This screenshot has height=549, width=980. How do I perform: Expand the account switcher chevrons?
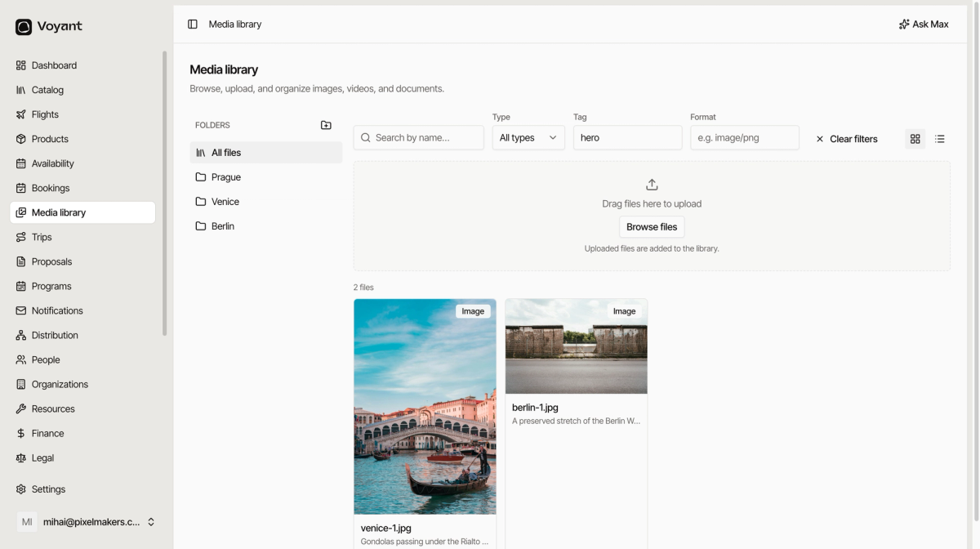151,522
